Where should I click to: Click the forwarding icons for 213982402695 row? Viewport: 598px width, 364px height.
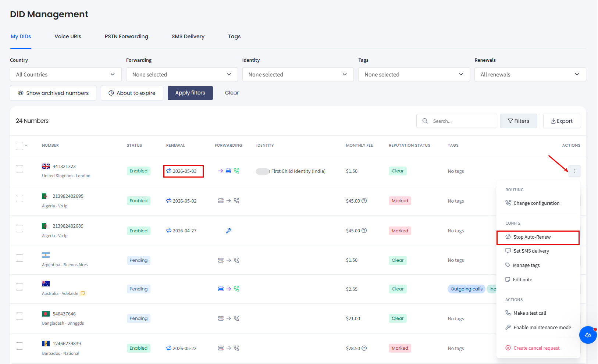coord(228,201)
